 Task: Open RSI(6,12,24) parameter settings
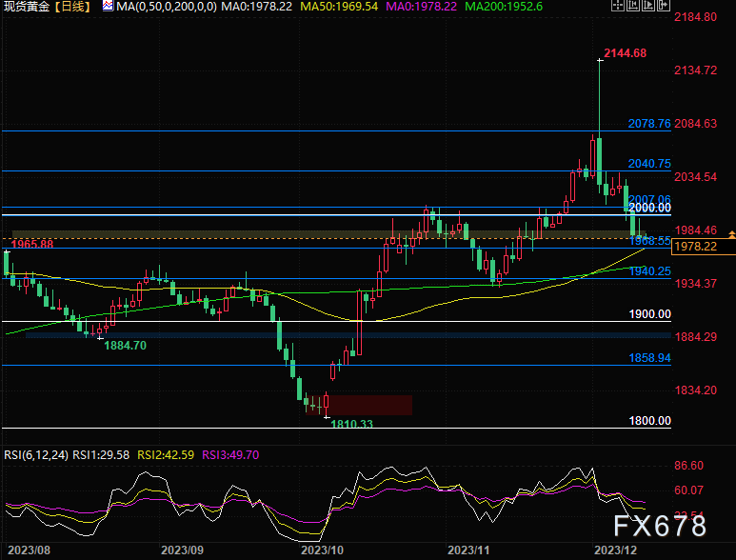(36, 454)
